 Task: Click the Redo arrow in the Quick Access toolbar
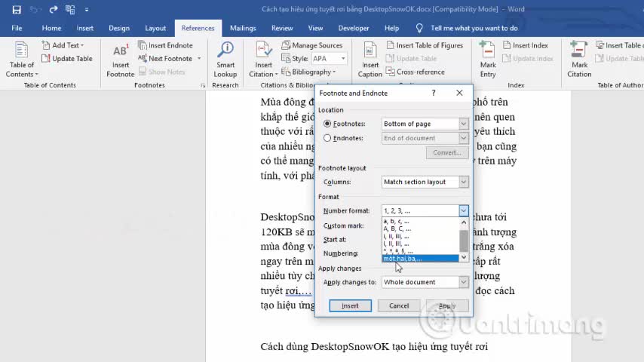54,10
